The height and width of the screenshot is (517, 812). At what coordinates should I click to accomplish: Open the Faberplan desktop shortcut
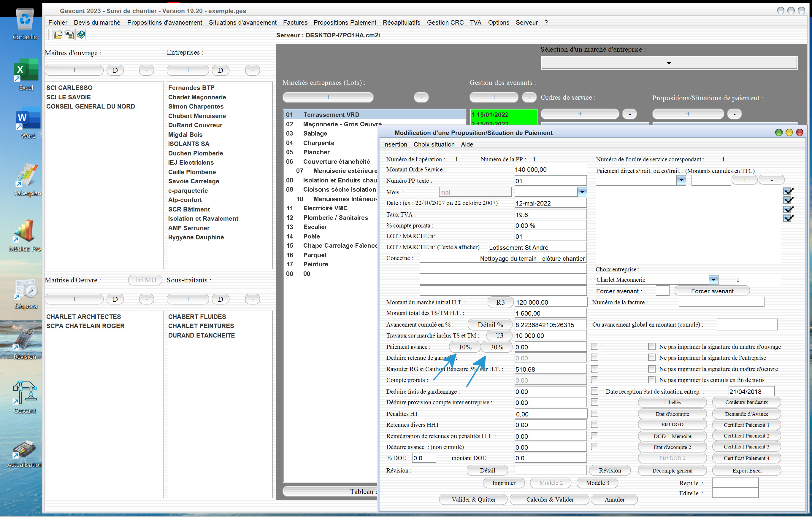[27, 180]
